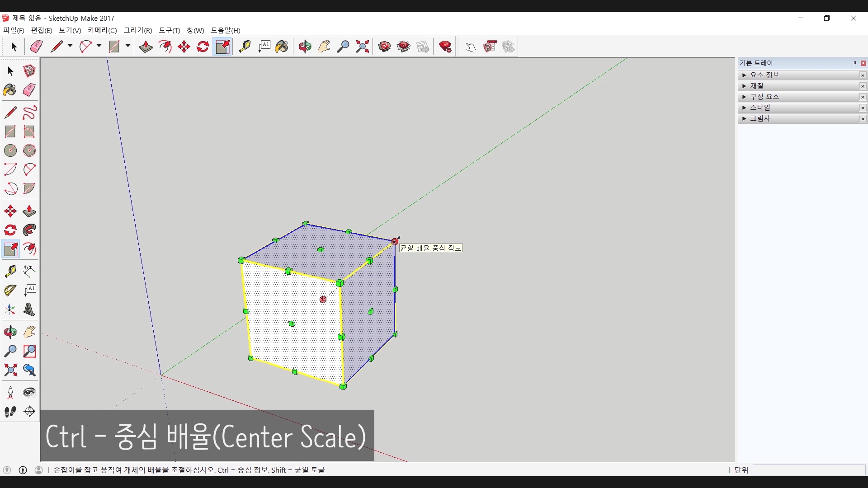Open the Rectangle shape tool dropdown arrow

click(128, 46)
